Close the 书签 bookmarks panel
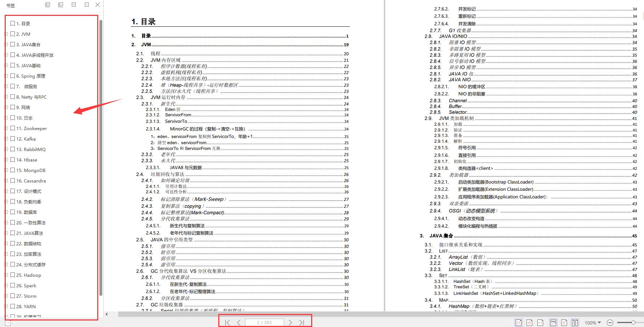 tap(98, 5)
